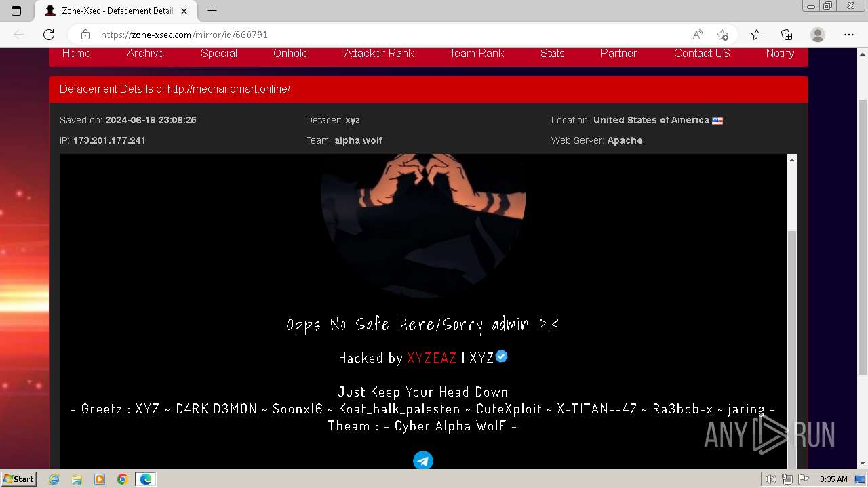The height and width of the screenshot is (488, 868).
Task: Open Attacker Rank page
Action: click(379, 53)
